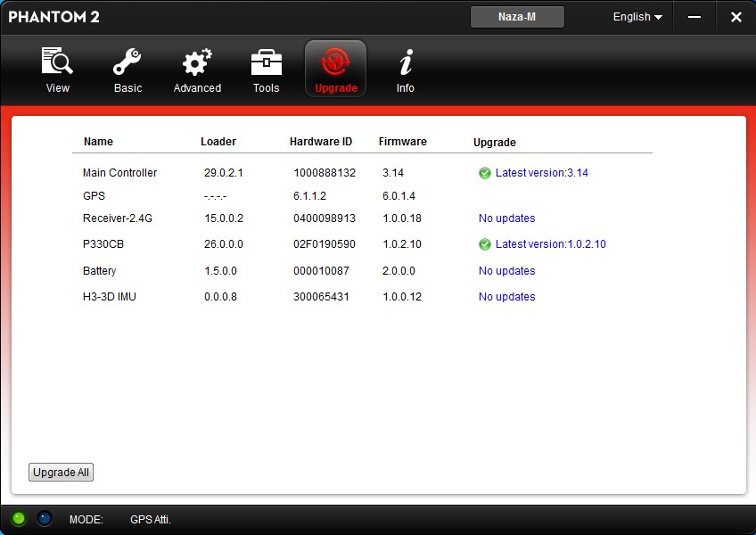The height and width of the screenshot is (535, 756).
Task: Click the MODE: label in status bar
Action: [x=86, y=520]
